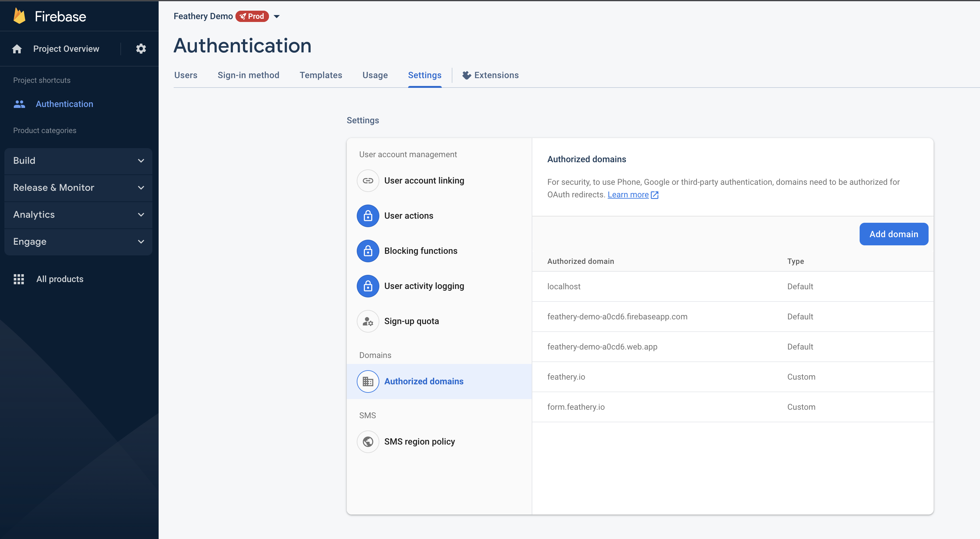Open the Sign-up quota icon
This screenshot has height=539, width=980.
(x=367, y=321)
